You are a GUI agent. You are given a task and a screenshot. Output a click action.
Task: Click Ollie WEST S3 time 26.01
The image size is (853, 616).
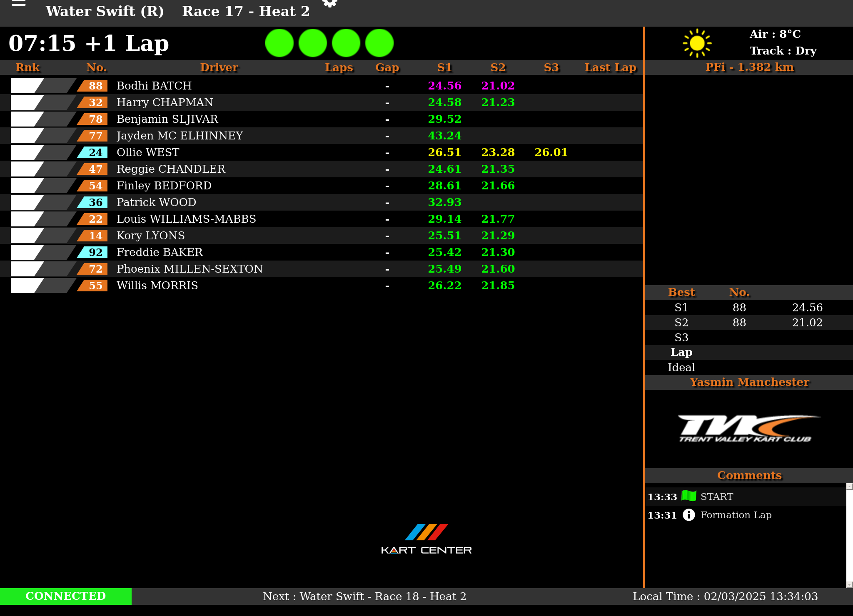pyautogui.click(x=551, y=152)
